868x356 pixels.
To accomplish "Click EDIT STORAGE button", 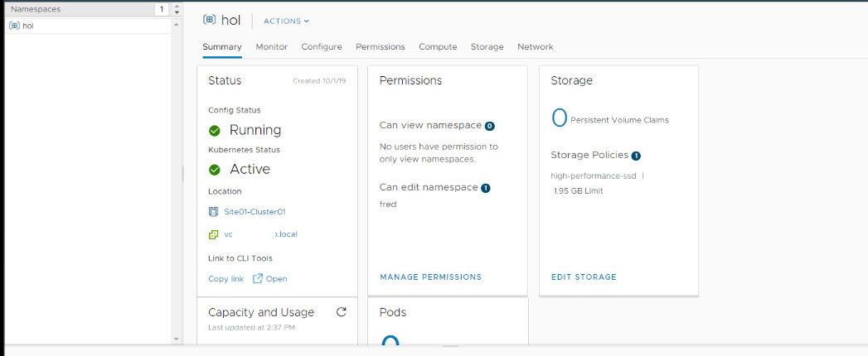I will tap(584, 277).
